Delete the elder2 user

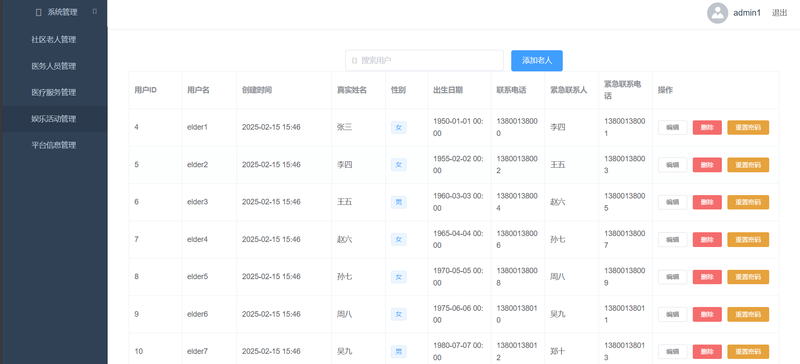pos(707,165)
